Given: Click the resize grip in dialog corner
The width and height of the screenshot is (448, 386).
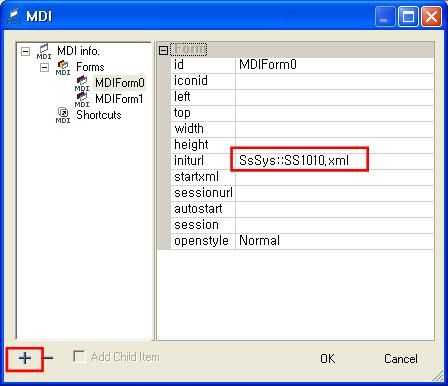Looking at the screenshot, I should [x=438, y=375].
